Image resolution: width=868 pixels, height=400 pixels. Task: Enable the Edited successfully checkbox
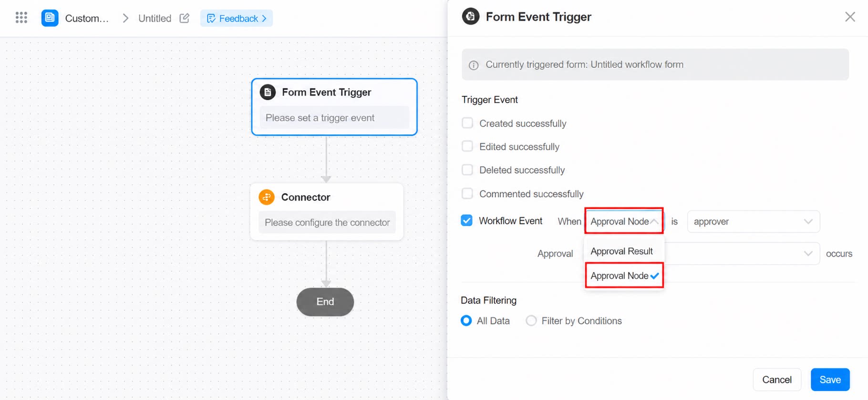[467, 146]
